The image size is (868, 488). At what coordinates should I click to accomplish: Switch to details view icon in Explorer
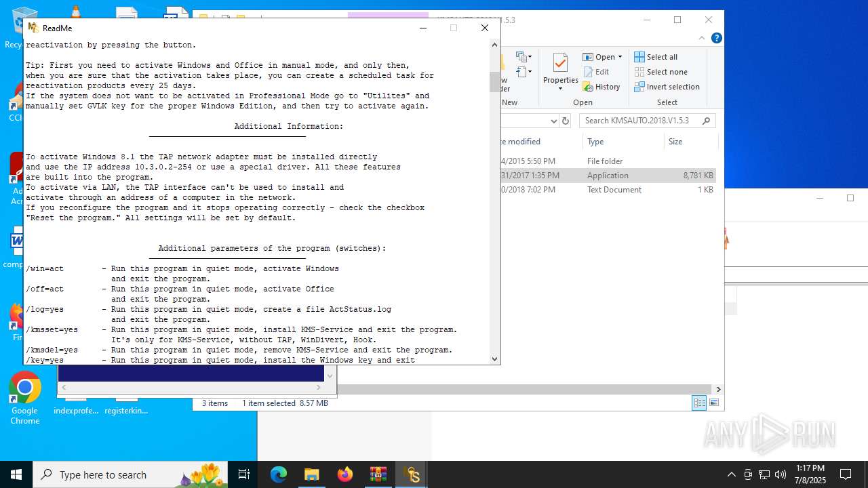[699, 403]
